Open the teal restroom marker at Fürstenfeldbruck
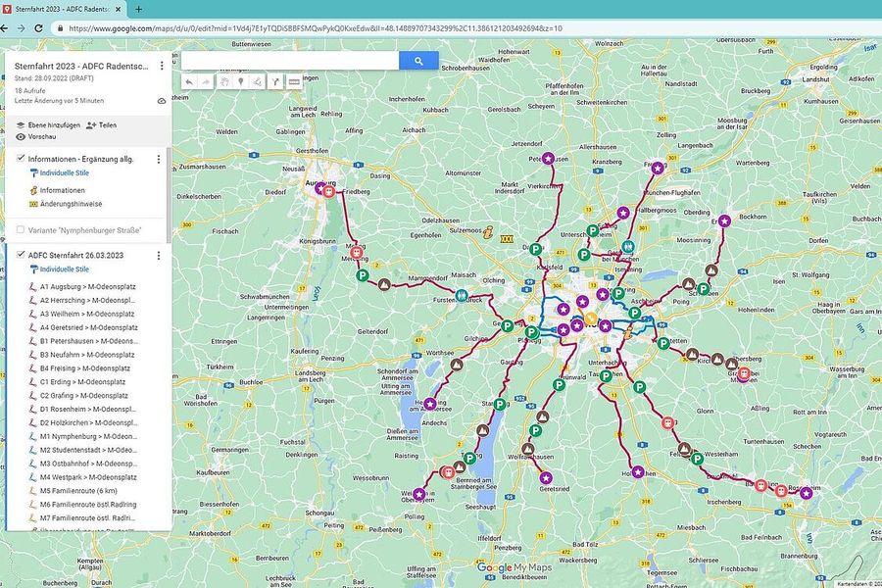 point(462,295)
